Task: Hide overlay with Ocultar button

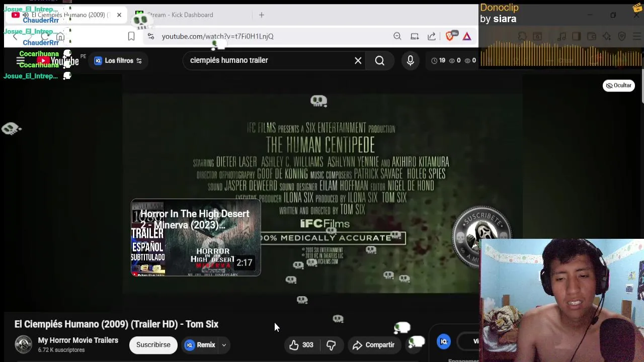Action: 619,85
